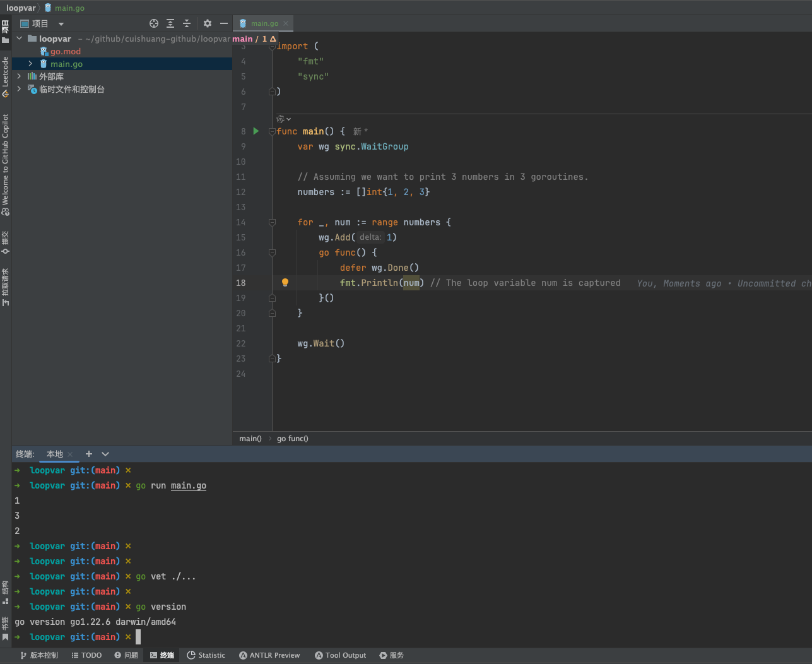Click the Collapse All icon in project toolbar
Screen dimensions: 812x664
coord(187,23)
